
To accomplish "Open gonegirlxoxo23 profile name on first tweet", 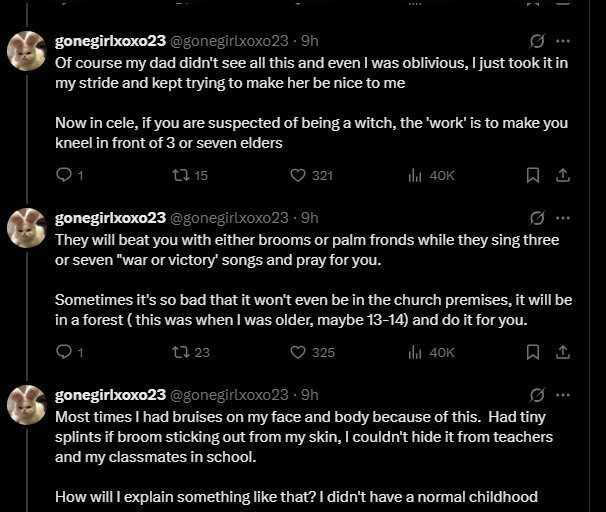I will coord(110,41).
